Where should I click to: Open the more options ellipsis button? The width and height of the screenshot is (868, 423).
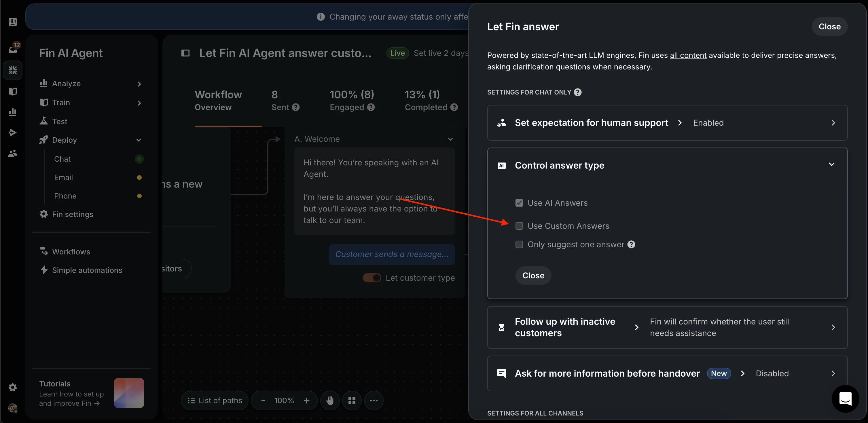[x=374, y=401]
